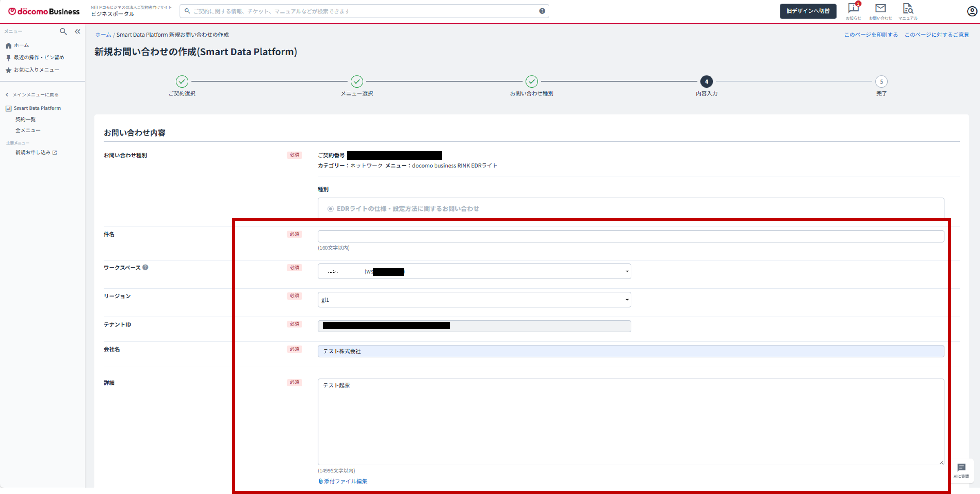Select 全メニュー in the sidebar

(x=28, y=131)
